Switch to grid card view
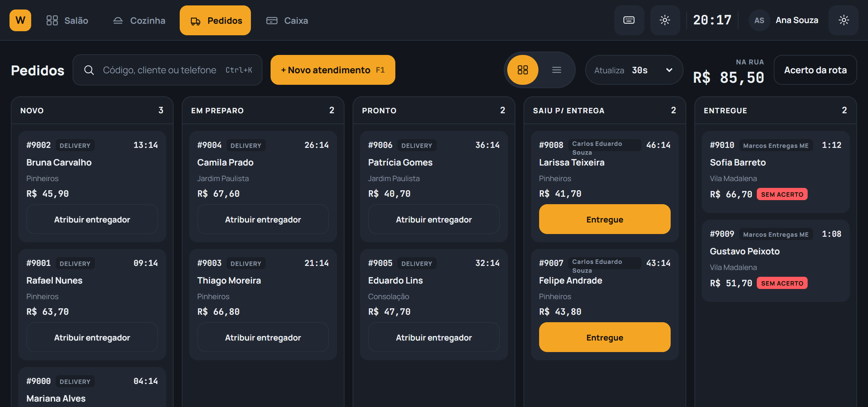 pyautogui.click(x=523, y=70)
